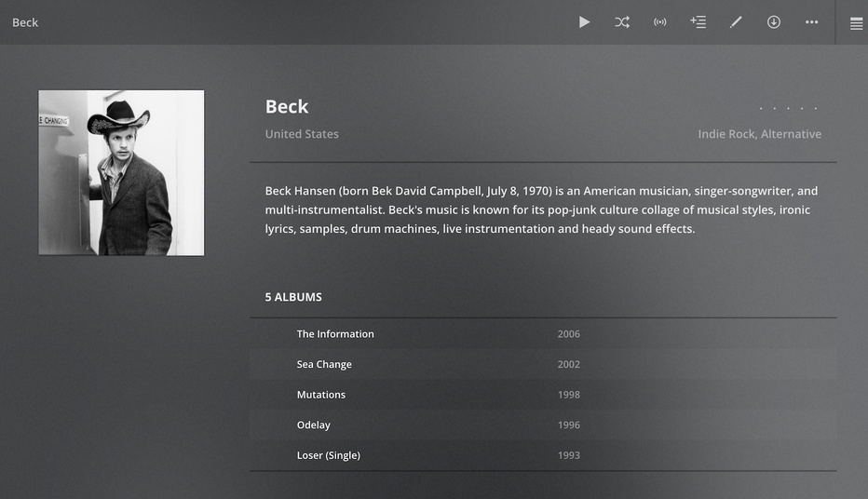Click the star rating dots
Viewport: 868px width, 499px height.
788,109
